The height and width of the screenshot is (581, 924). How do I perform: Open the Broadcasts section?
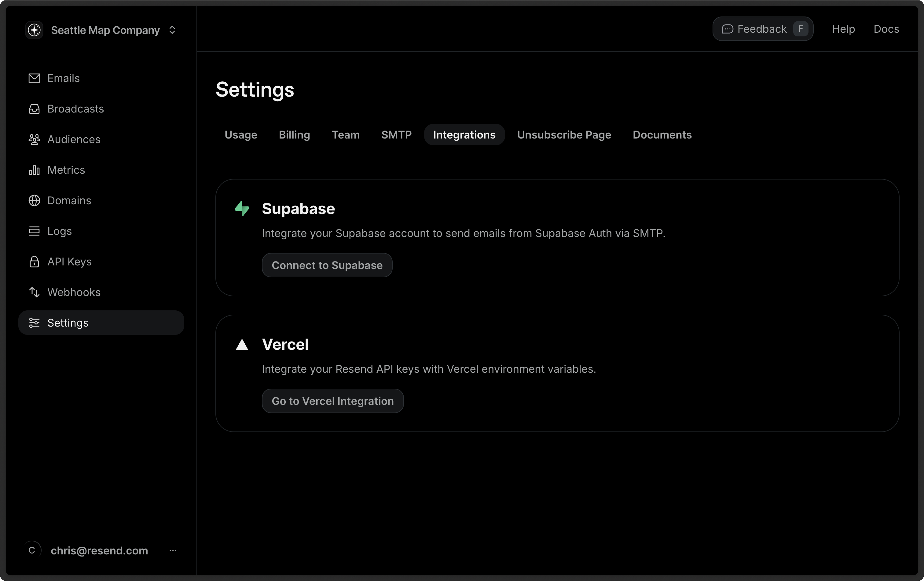tap(75, 109)
